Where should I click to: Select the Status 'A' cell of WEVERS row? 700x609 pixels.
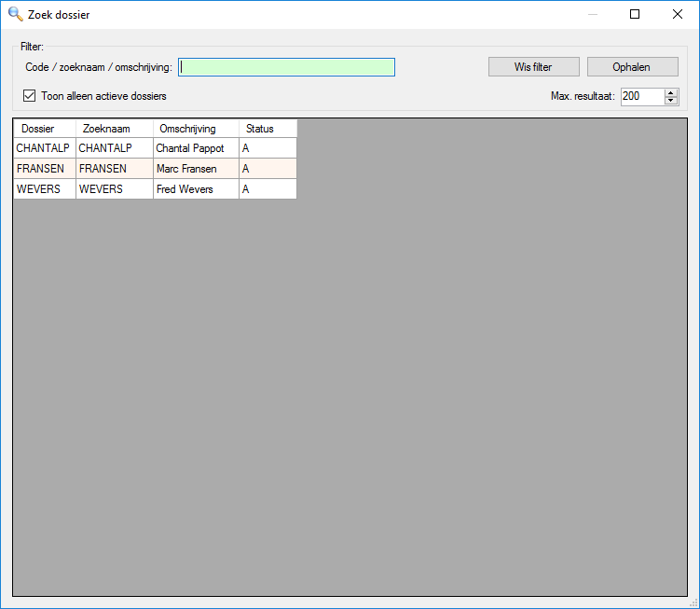268,189
